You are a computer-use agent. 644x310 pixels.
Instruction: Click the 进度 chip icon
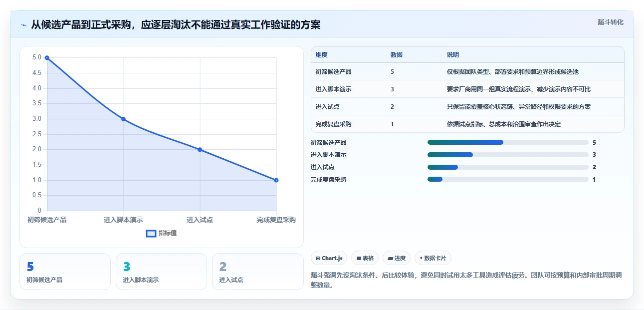pos(390,258)
